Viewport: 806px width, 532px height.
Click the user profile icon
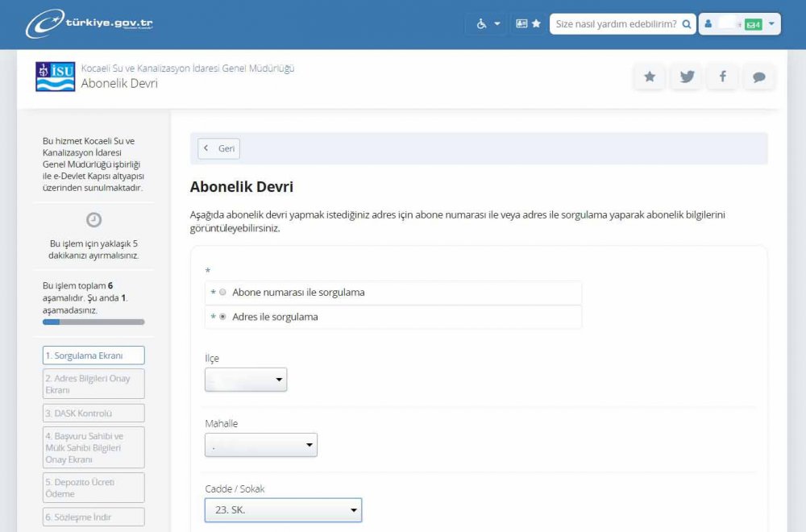(708, 23)
